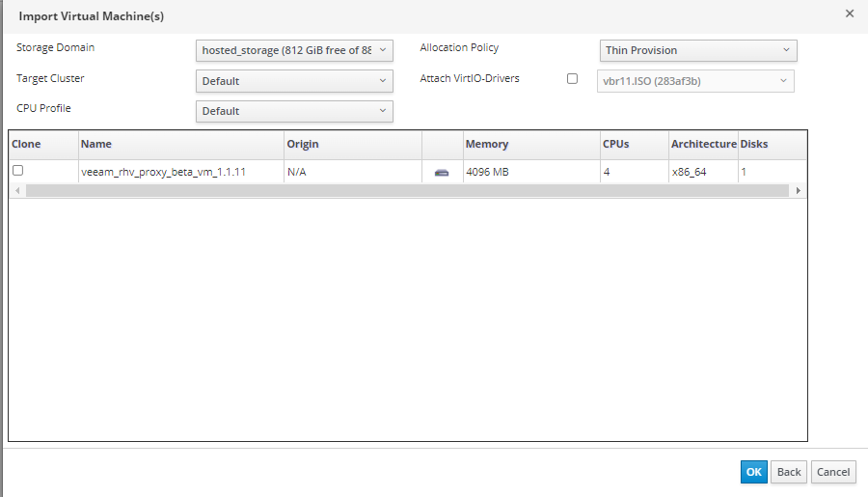This screenshot has width=868, height=497.
Task: Toggle the Attach VirtIO-Drivers checkbox
Action: click(572, 79)
